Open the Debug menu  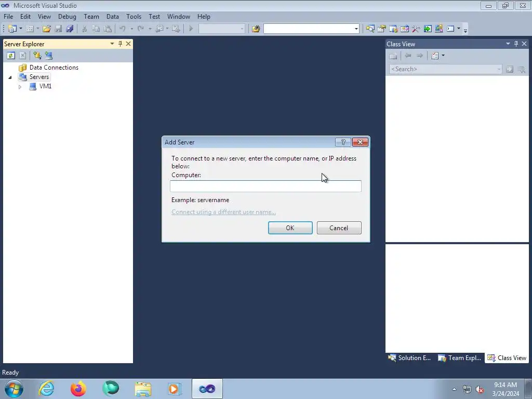tap(67, 17)
